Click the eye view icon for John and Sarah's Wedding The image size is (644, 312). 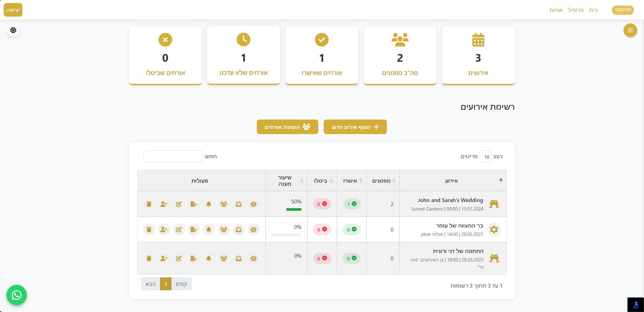pyautogui.click(x=253, y=204)
